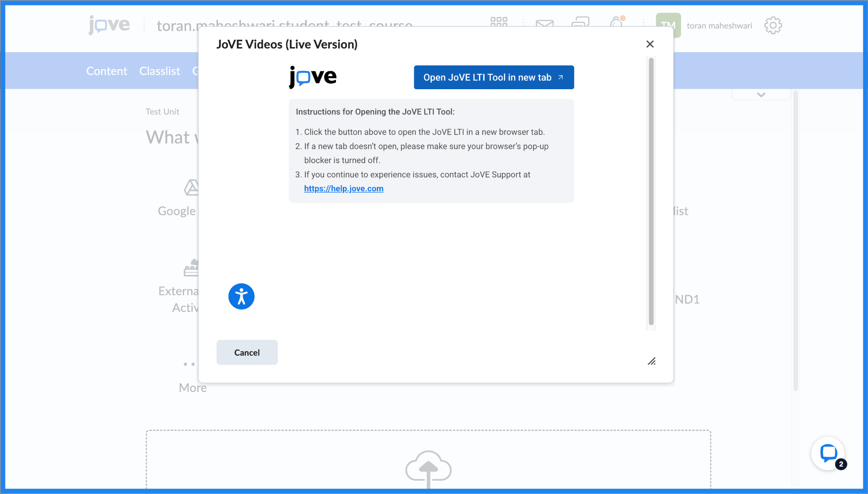
Task: Switch to the Content tab
Action: [x=107, y=71]
